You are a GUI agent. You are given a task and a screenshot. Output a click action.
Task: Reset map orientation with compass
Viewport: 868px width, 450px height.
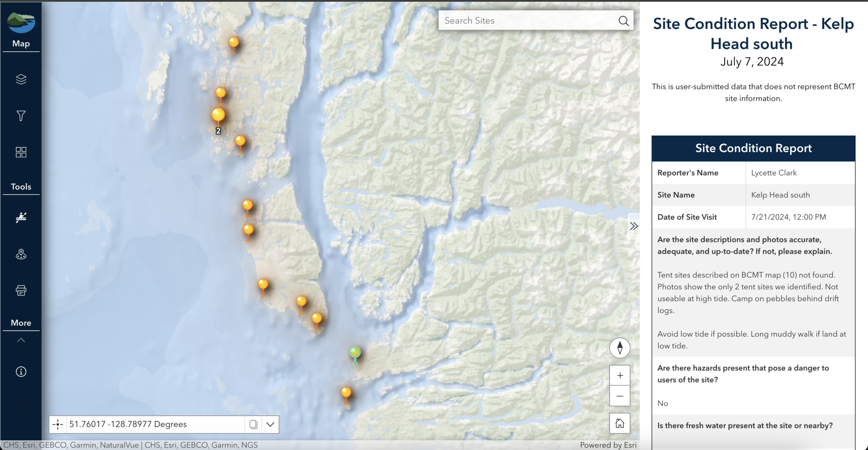[x=620, y=348]
